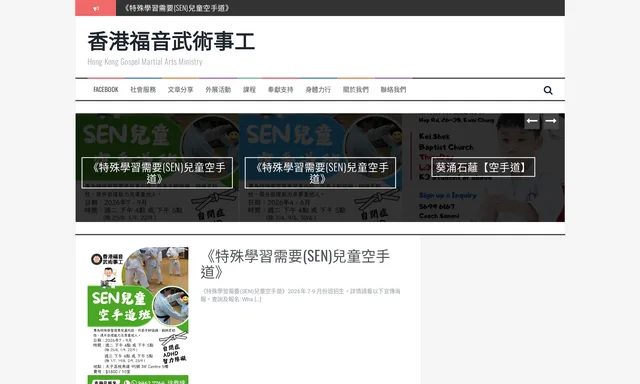Click the 香港福音武術事工 site title
This screenshot has width=640, height=384.
pos(171,42)
